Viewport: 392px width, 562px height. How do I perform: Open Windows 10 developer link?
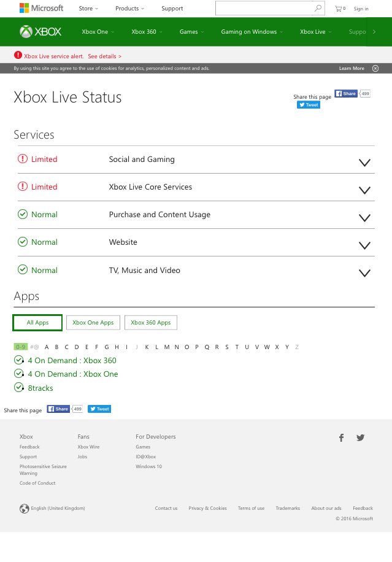[148, 466]
